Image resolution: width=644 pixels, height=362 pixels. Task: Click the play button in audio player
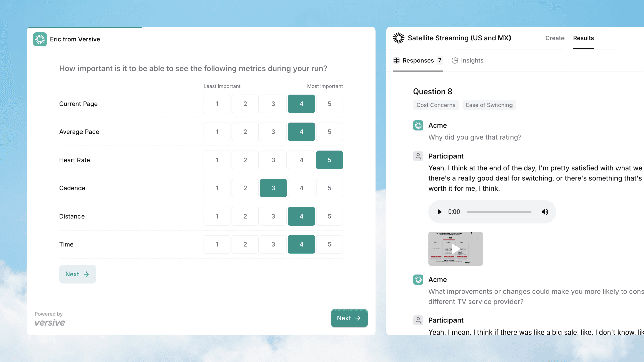[x=439, y=212]
